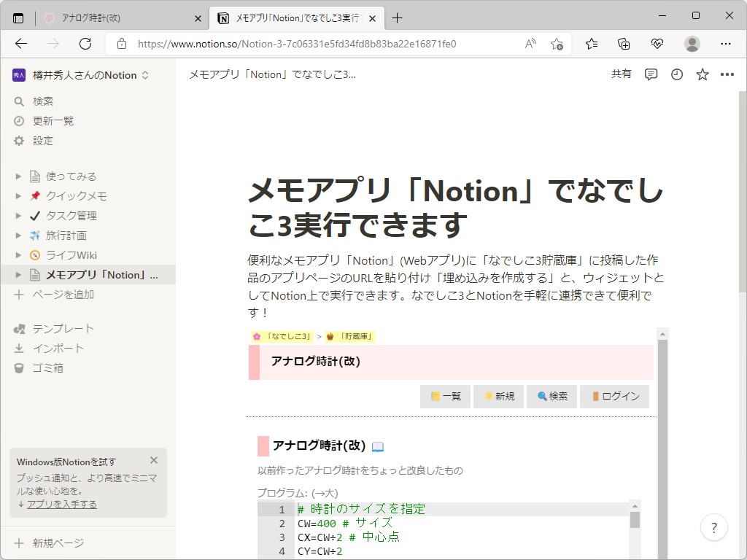Add the page to favorites with the star icon

[702, 74]
